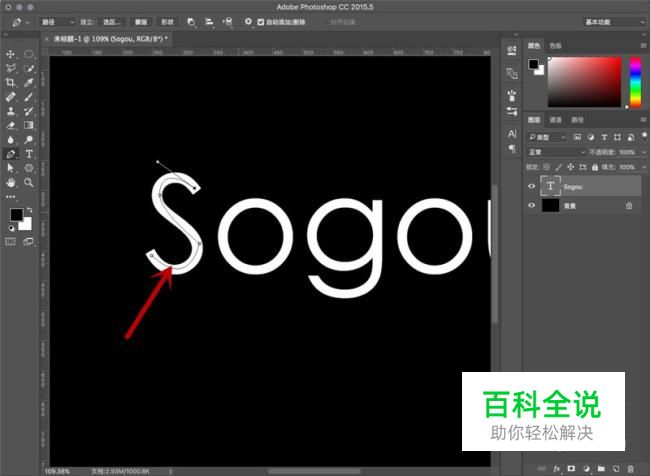The height and width of the screenshot is (476, 650).
Task: Select the Blur tool
Action: click(10, 140)
